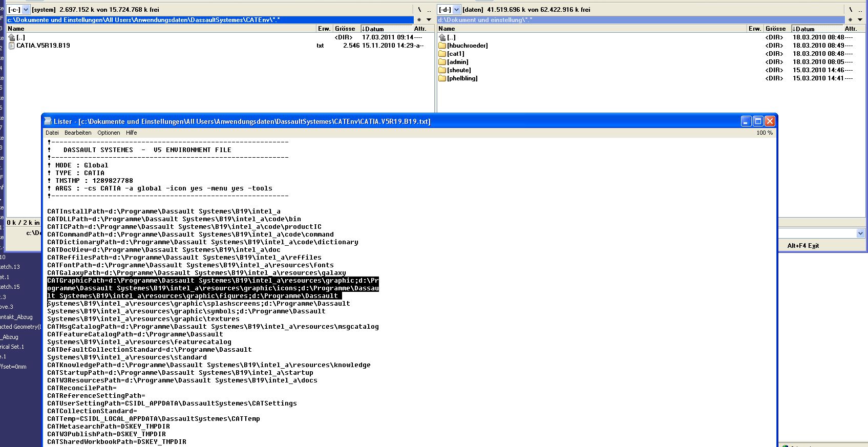Screen dimensions: 868x447
Task: Select the [phelbling] folder icon
Action: 442,78
